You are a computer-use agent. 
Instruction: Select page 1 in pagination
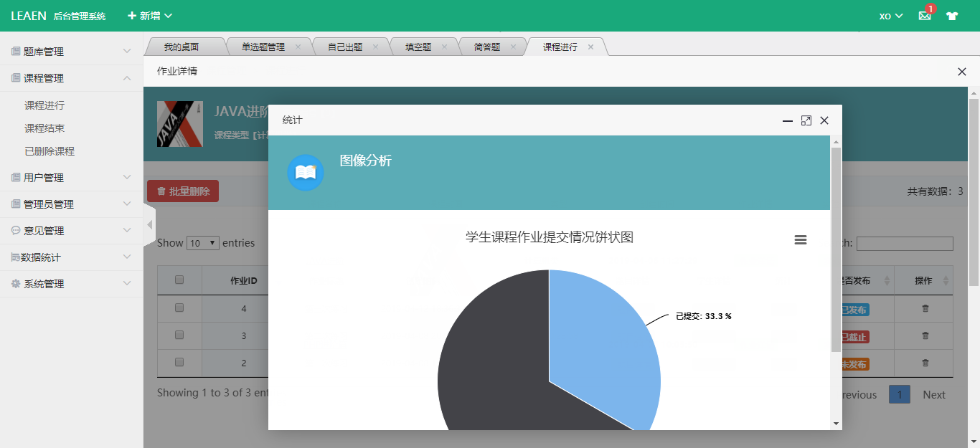[900, 394]
